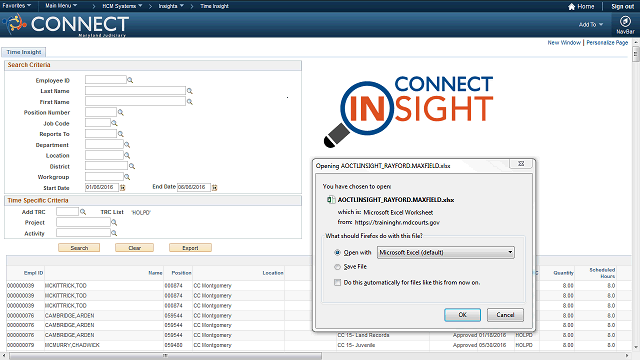Click the Quantity column header
Image resolution: width=640 pixels, height=360 pixels.
point(563,273)
